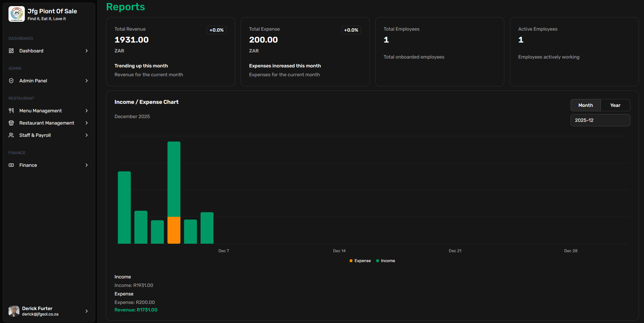This screenshot has width=644, height=323.
Task: Click the +0.0% badge on Total Revenue
Action: coord(216,30)
